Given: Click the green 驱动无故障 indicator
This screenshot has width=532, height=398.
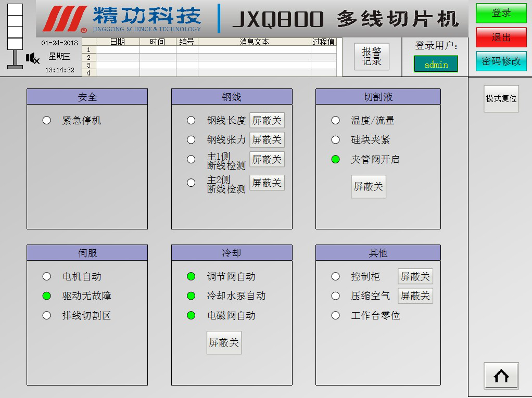Looking at the screenshot, I should [x=46, y=296].
